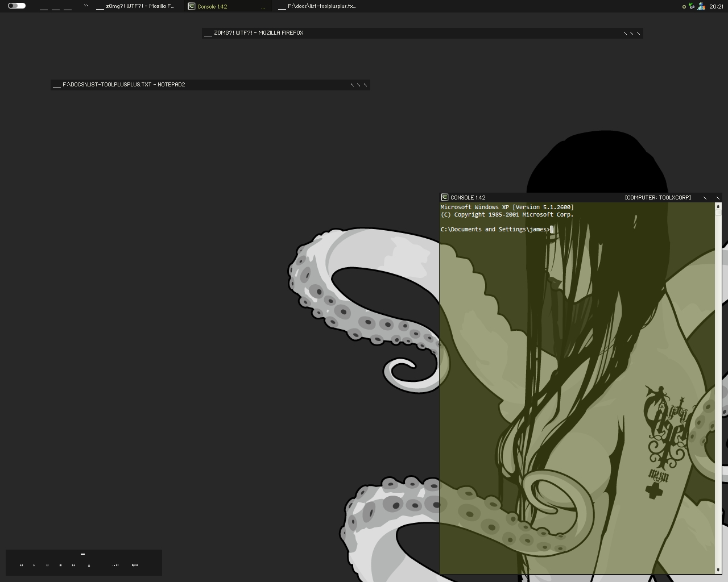
Task: Click the 'Microsoft Windows XP [Version 5.1.2600]' line
Action: click(507, 207)
